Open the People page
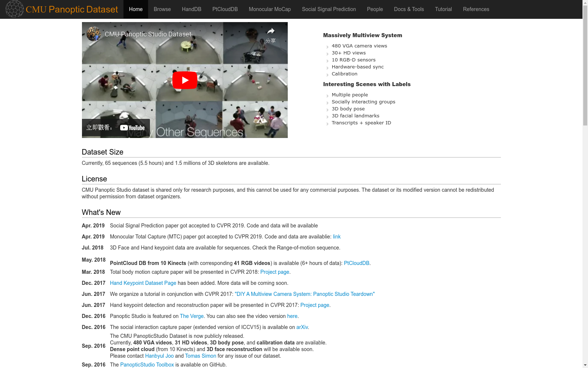The width and height of the screenshot is (588, 368). coord(375,9)
